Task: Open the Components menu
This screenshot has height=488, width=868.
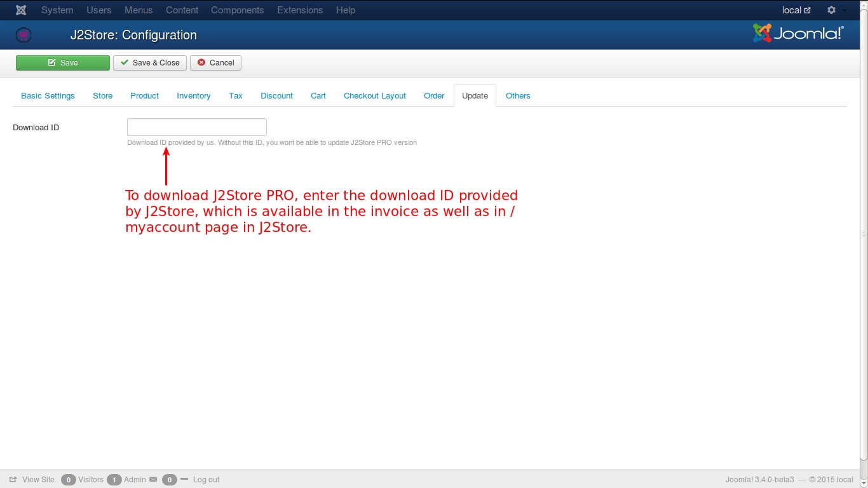Action: tap(238, 10)
